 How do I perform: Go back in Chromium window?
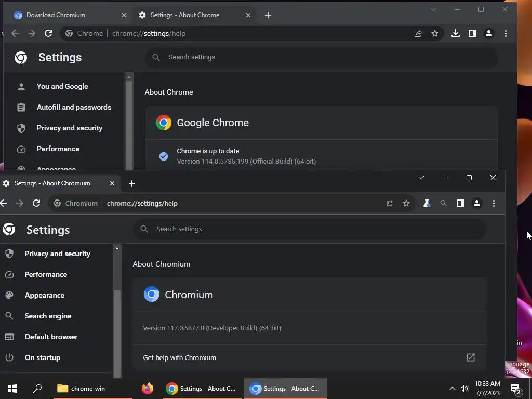click(x=4, y=203)
